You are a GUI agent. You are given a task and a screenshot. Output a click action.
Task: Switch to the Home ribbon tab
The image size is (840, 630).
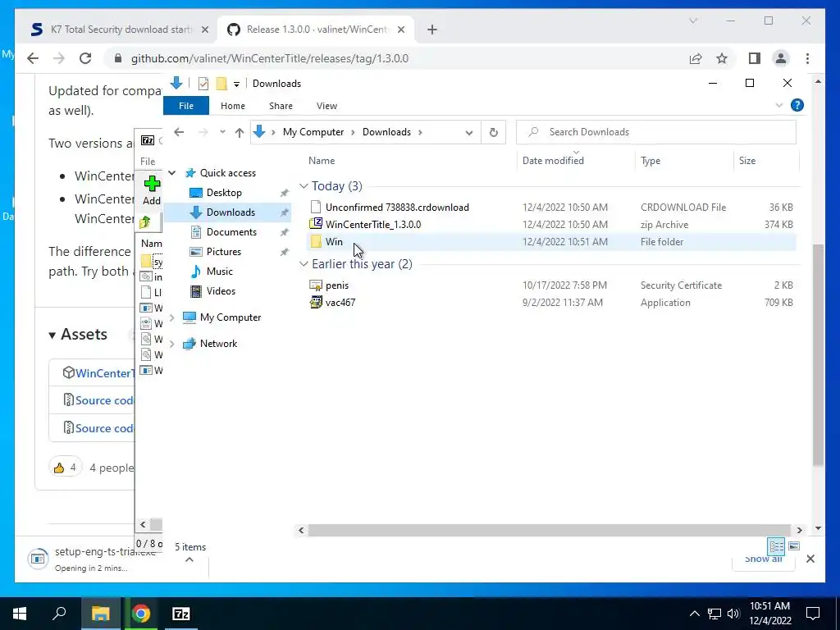(232, 106)
